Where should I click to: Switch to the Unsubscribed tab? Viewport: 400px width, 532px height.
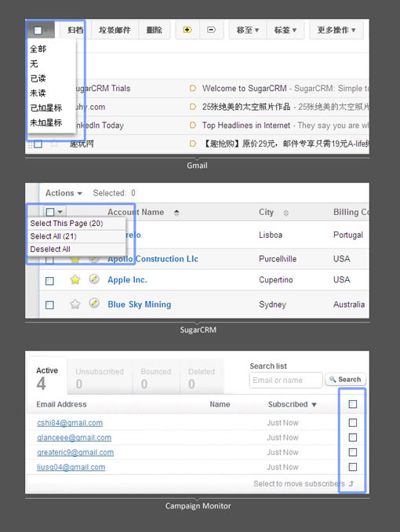pyautogui.click(x=100, y=377)
